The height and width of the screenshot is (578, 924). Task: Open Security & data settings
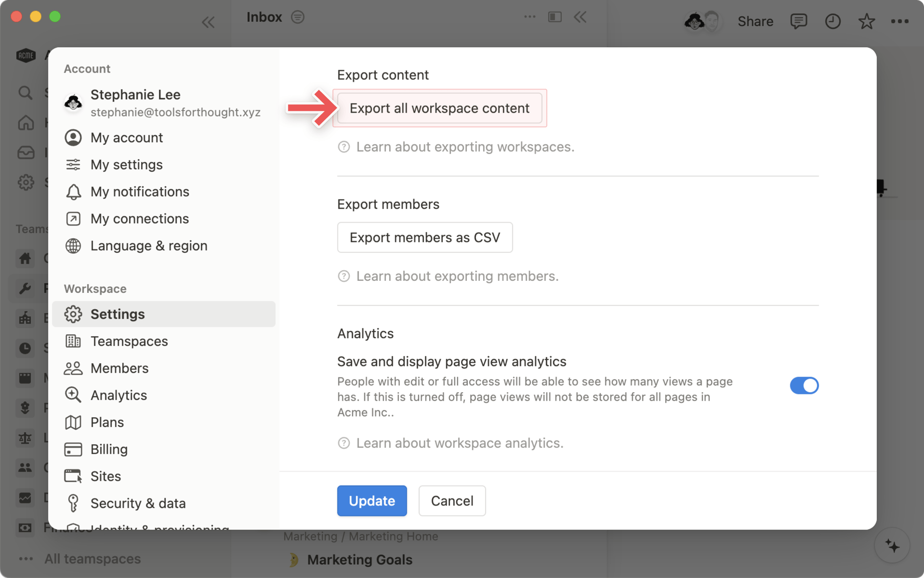pos(138,503)
